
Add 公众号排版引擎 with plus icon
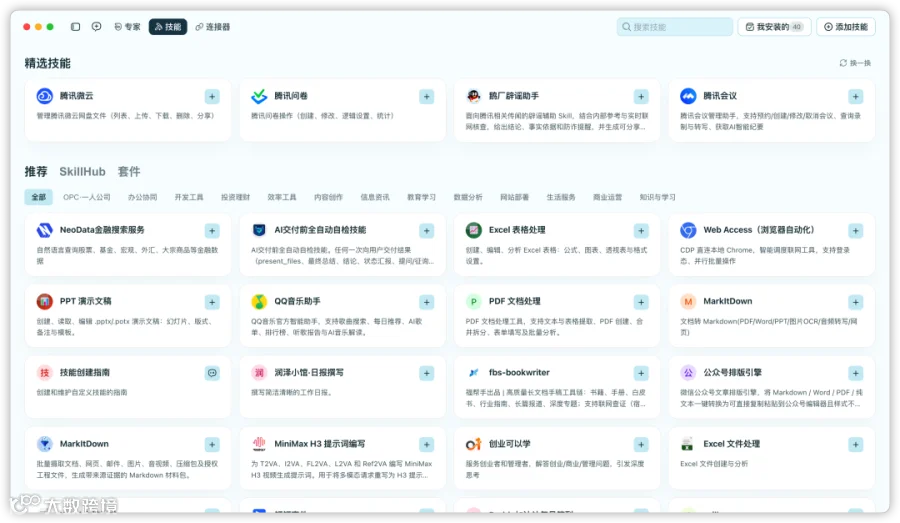click(x=856, y=373)
